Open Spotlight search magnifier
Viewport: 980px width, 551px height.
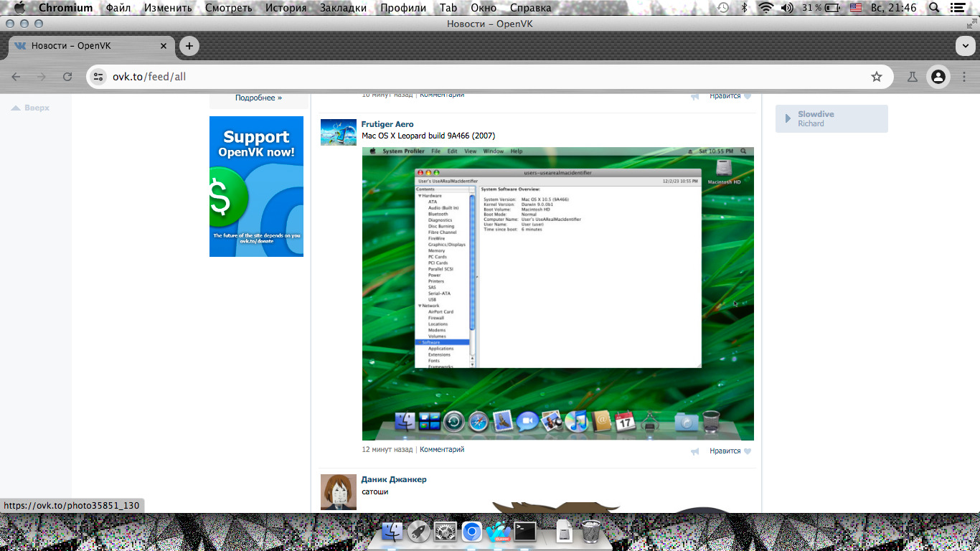tap(934, 8)
